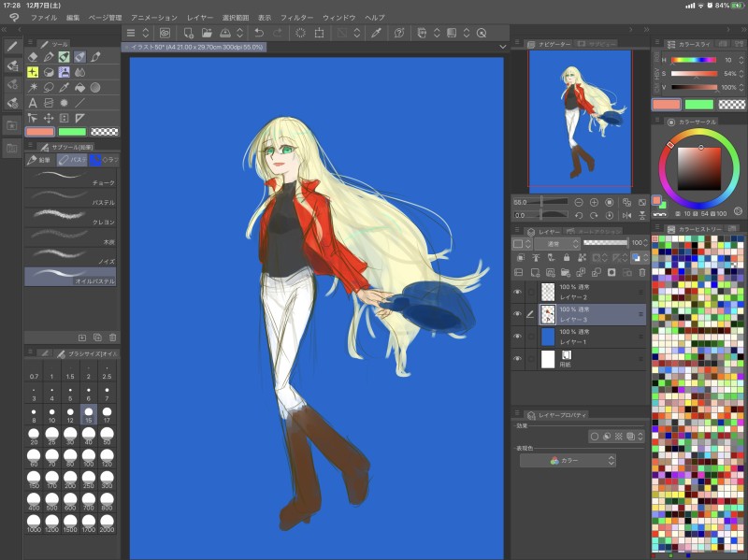The width and height of the screenshot is (748, 560).
Task: Click the Undo arrow in command bar
Action: coord(259,33)
